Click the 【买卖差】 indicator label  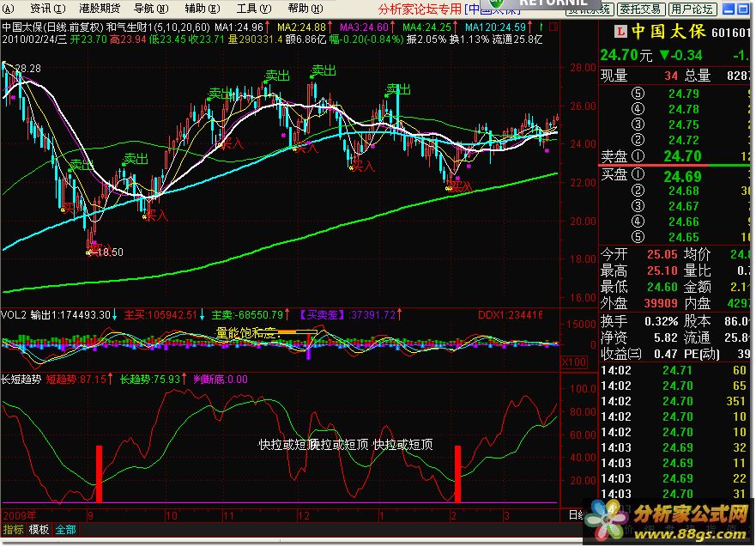coord(323,315)
